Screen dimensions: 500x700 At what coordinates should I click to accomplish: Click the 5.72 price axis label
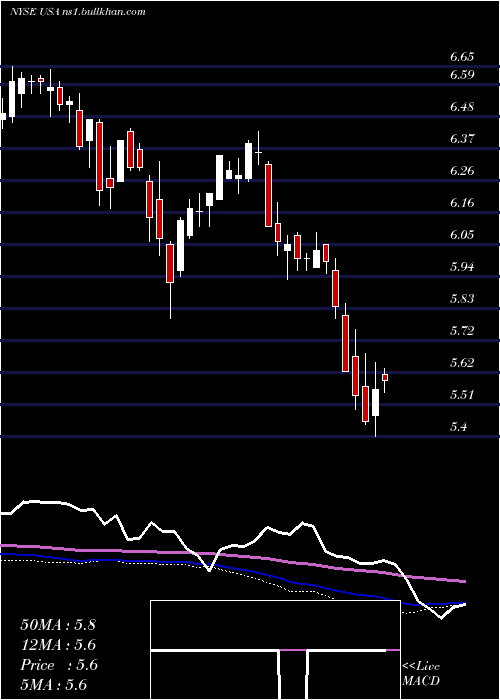pos(462,331)
